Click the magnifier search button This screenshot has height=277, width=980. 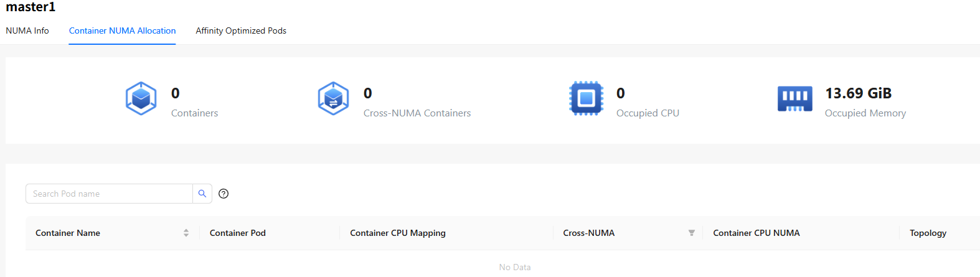202,194
